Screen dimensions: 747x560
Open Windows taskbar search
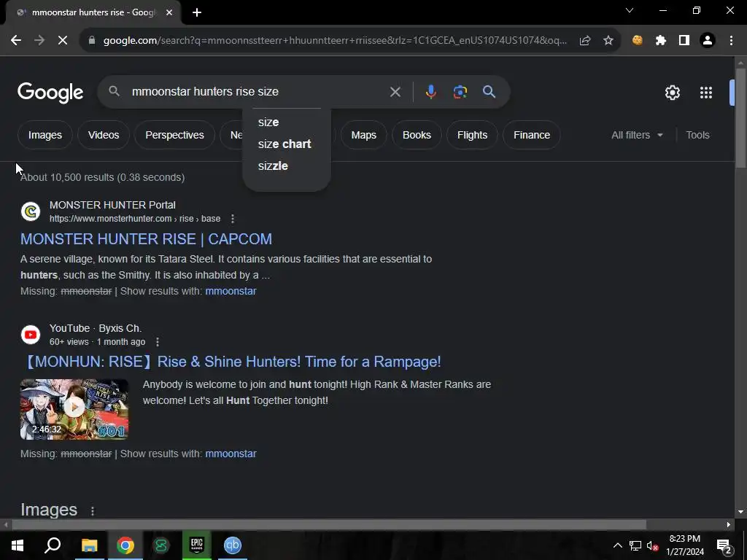[53, 545]
